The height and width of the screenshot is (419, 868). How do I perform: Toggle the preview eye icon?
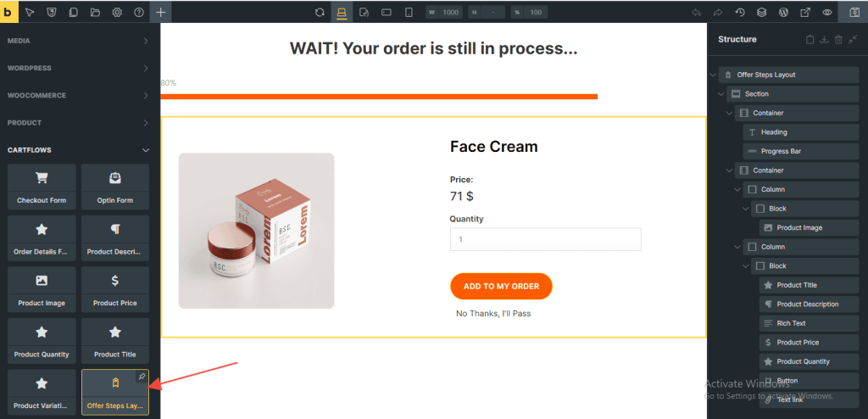pyautogui.click(x=828, y=13)
